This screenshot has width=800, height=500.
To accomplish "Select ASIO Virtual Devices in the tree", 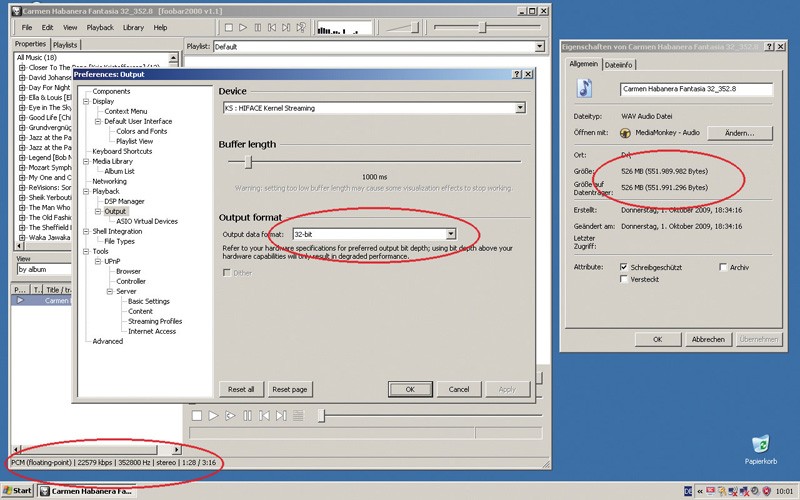I will tap(147, 221).
